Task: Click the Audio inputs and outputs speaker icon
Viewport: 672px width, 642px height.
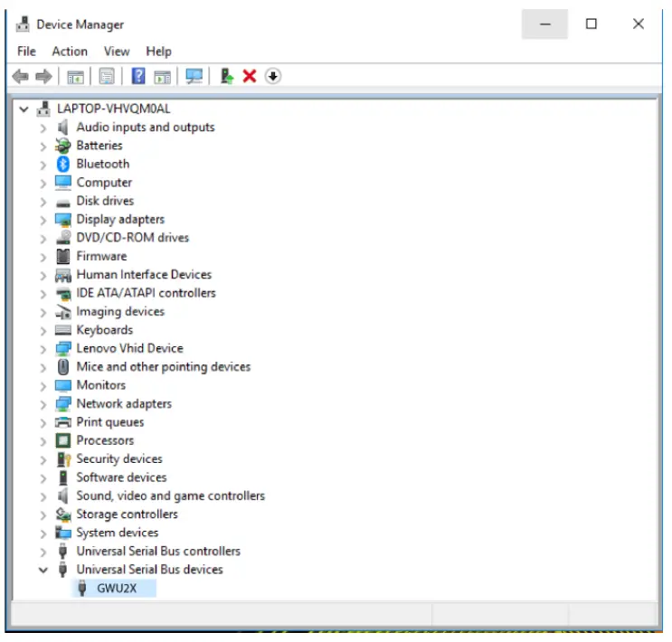Action: [63, 127]
